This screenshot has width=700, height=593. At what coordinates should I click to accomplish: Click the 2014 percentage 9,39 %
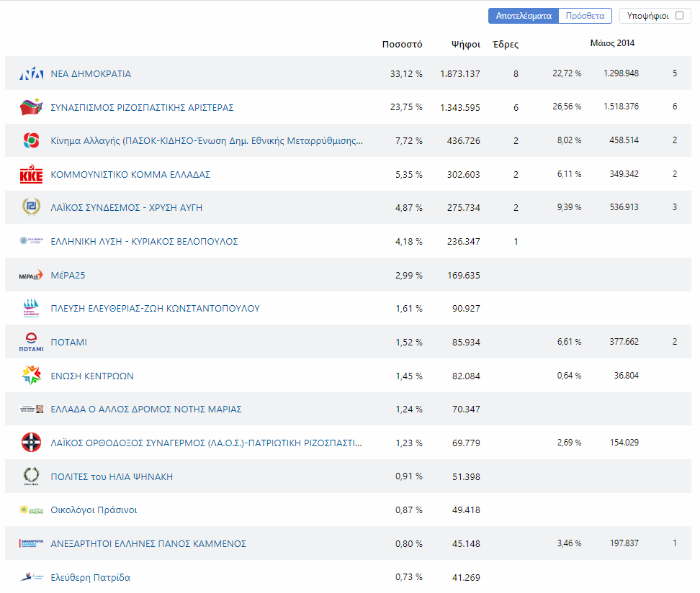click(569, 207)
